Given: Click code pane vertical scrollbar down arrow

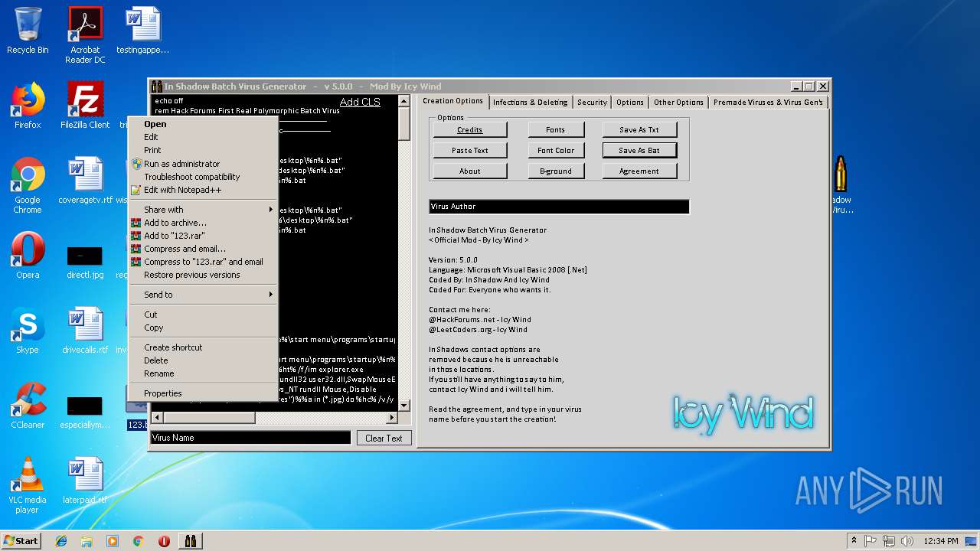Looking at the screenshot, I should point(403,406).
